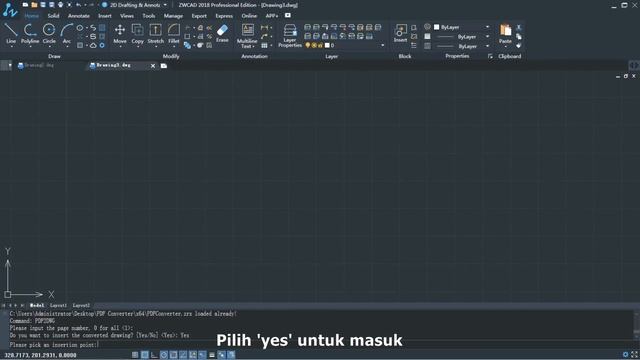Viewport: 640px width, 360px height.
Task: Open the Insert ribbon tab
Action: coord(105,16)
